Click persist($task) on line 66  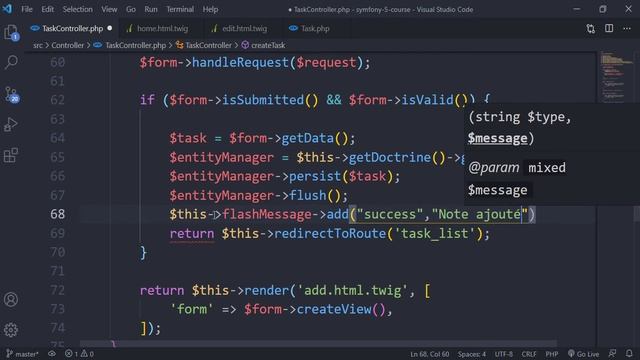tap(341, 176)
